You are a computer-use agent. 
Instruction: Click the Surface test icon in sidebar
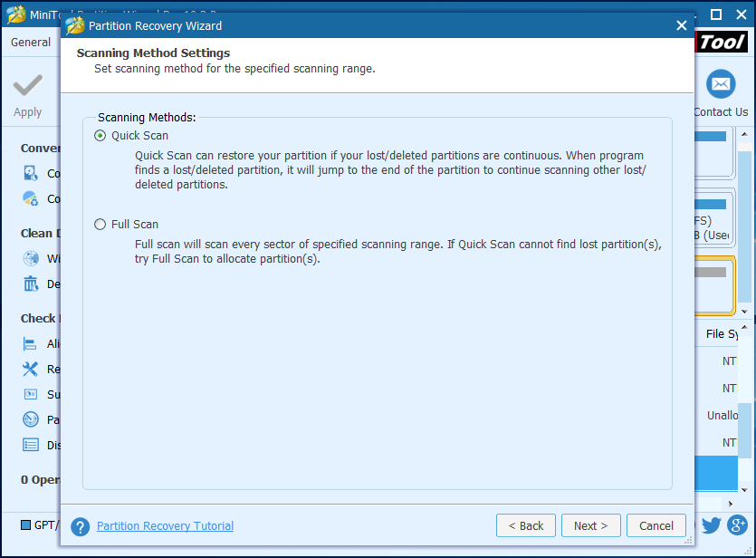point(31,395)
